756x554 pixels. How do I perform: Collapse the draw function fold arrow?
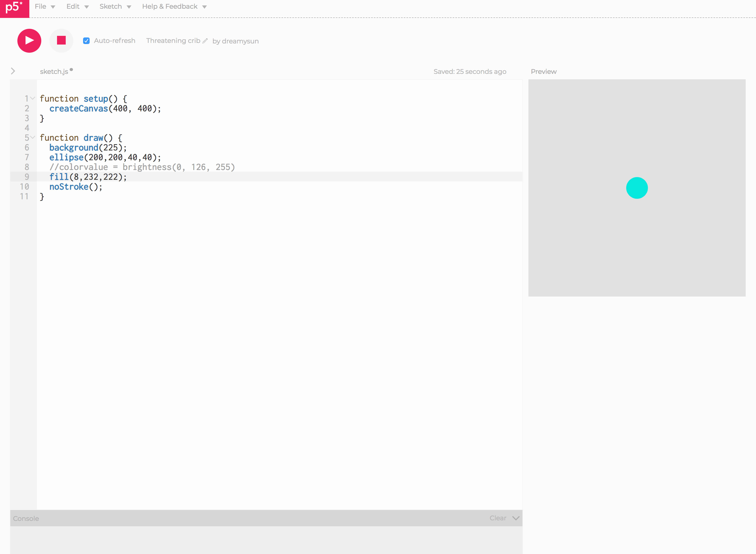pyautogui.click(x=33, y=137)
